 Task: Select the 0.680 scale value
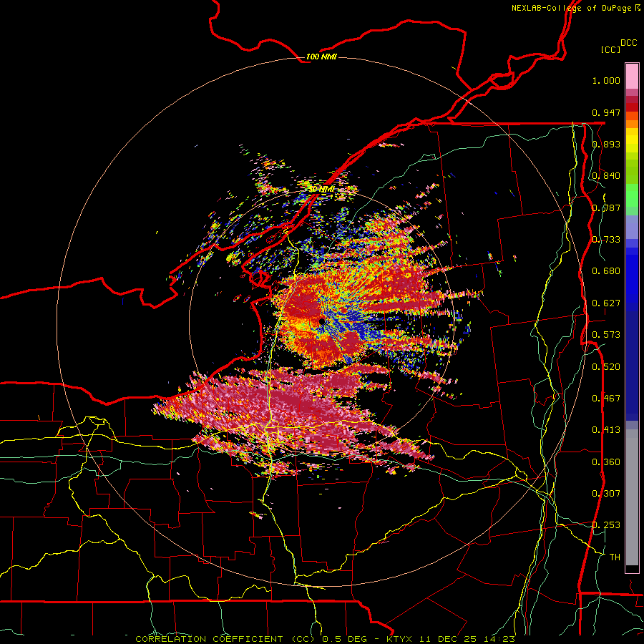click(606, 271)
